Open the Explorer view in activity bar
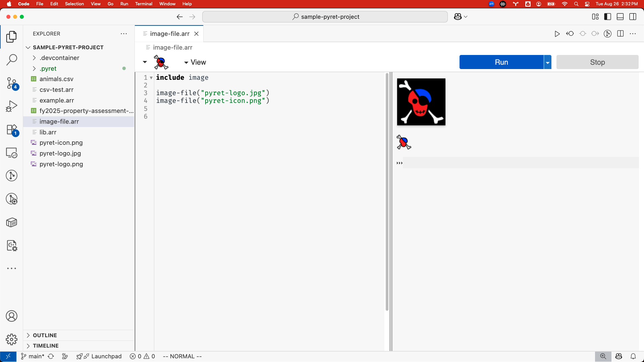 click(11, 37)
